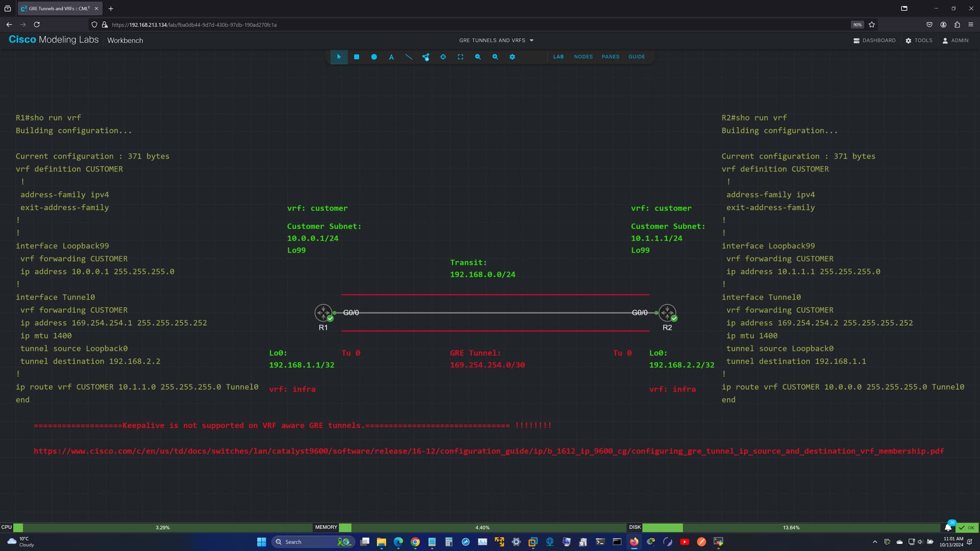Select router node R1
This screenshot has height=551, width=980.
coord(323,313)
